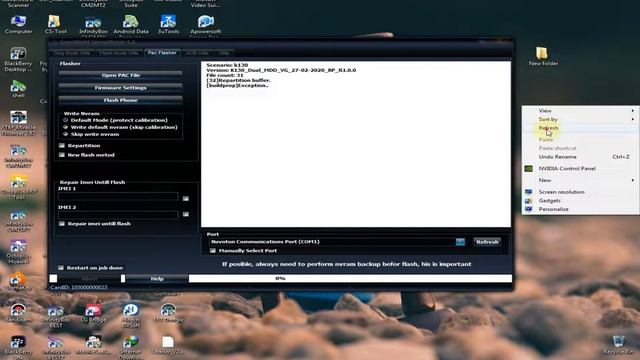Click the log output text area
640x360 pixels.
pos(356,144)
